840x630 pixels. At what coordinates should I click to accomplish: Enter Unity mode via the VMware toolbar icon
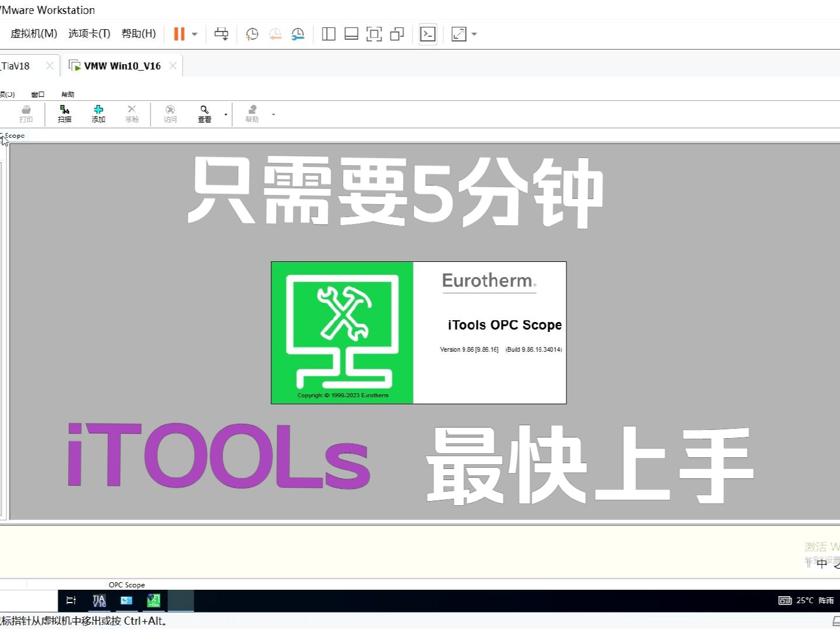tap(397, 34)
